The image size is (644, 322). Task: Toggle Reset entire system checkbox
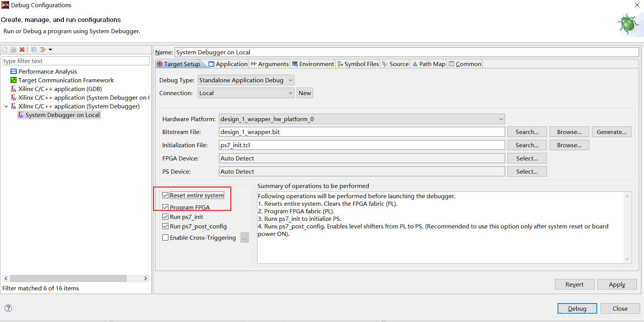pyautogui.click(x=165, y=195)
